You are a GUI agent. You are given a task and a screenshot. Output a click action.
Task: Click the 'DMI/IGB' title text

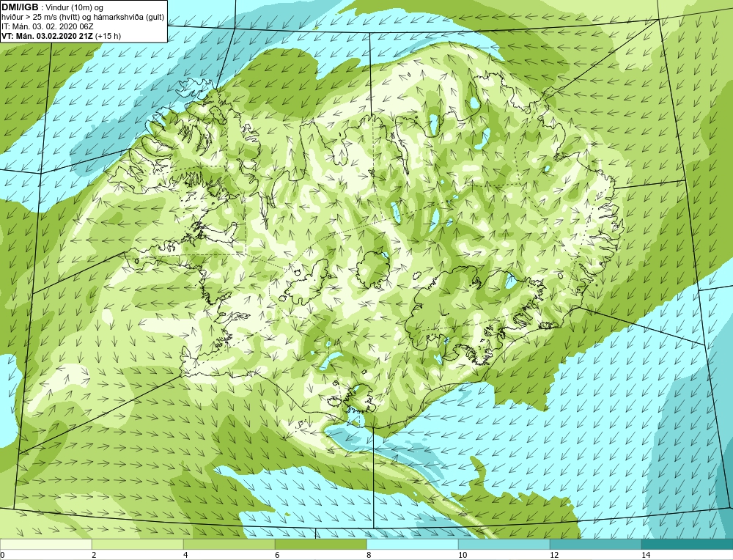click(x=20, y=7)
